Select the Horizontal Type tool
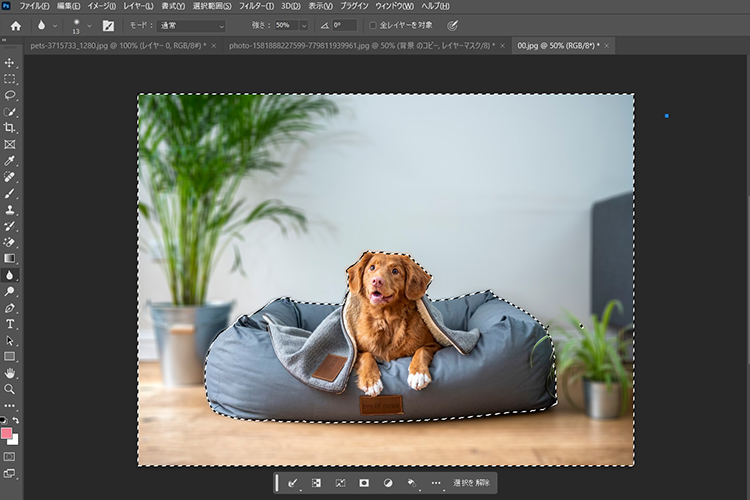 click(x=10, y=324)
